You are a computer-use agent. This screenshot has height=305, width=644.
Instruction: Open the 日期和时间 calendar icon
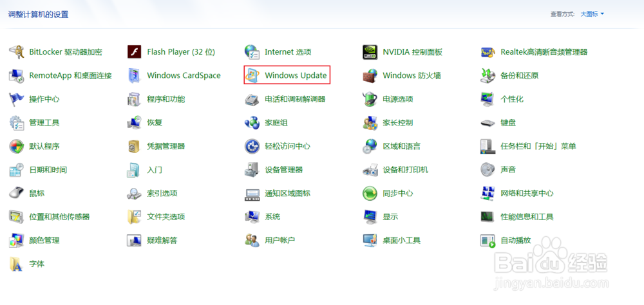17,169
